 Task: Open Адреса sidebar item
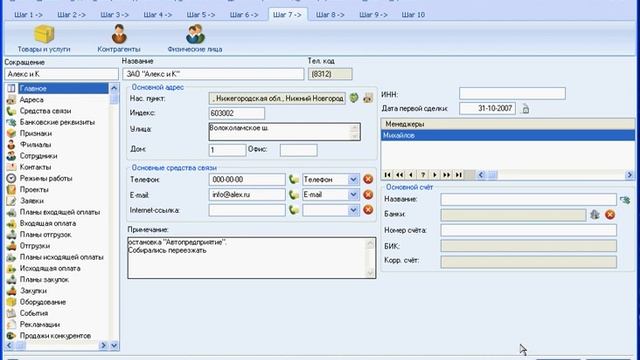(x=31, y=100)
